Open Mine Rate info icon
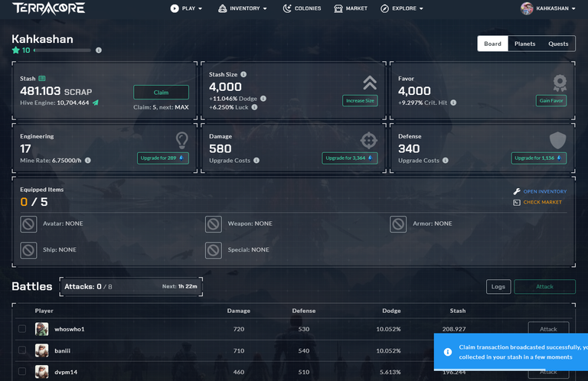This screenshot has height=381, width=588. [88, 161]
